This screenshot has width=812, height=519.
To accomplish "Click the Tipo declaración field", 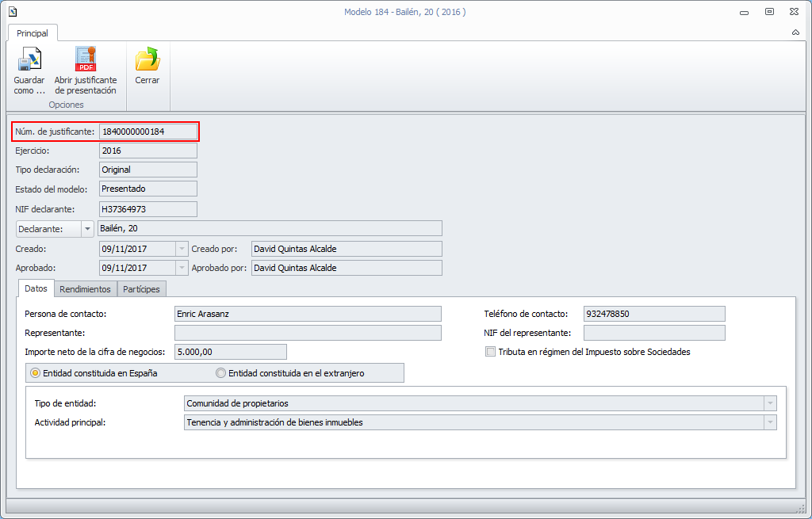I will tap(148, 170).
